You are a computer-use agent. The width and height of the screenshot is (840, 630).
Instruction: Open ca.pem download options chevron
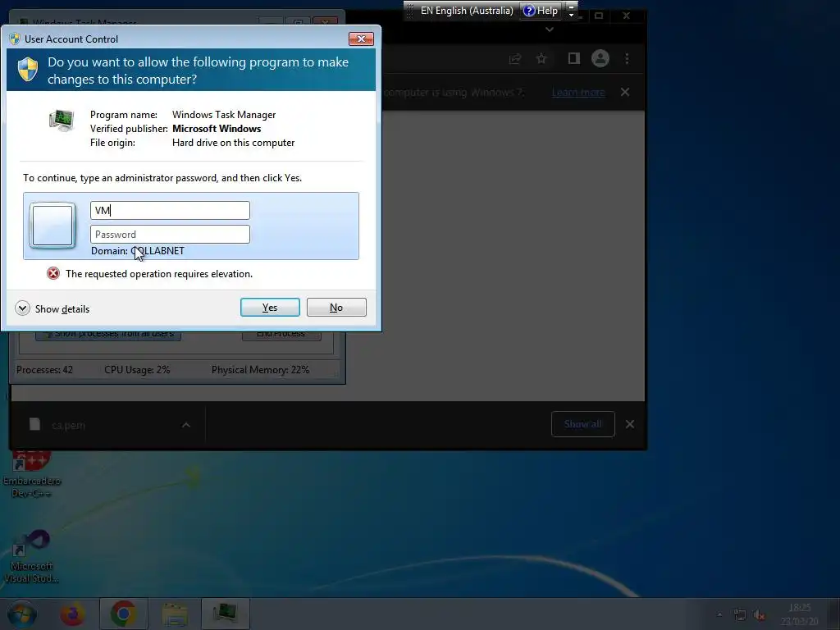click(186, 426)
